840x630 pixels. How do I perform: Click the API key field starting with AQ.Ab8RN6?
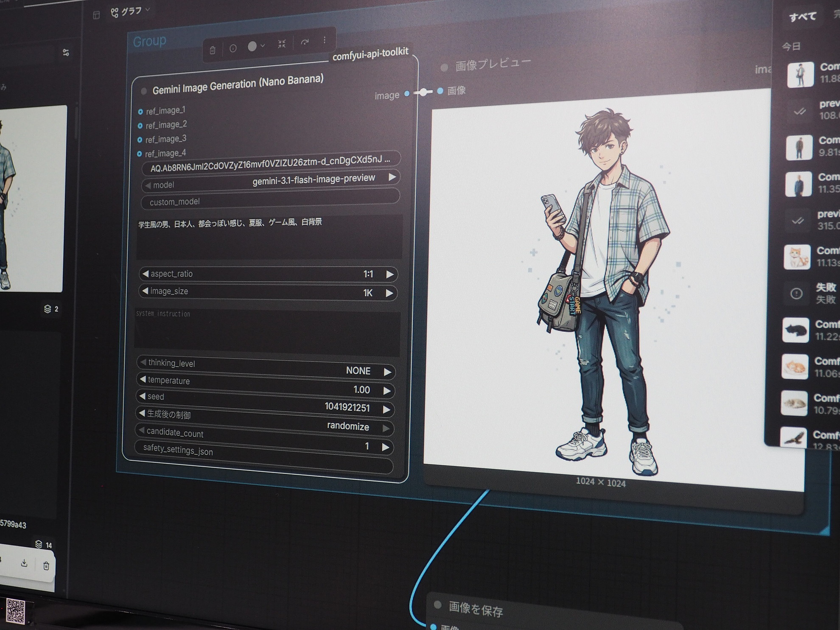(270, 163)
